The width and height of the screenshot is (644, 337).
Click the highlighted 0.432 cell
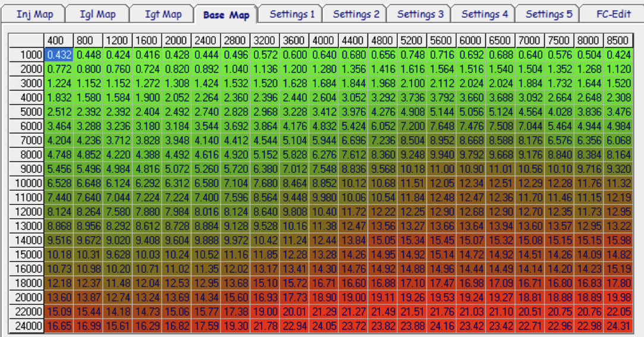(59, 55)
